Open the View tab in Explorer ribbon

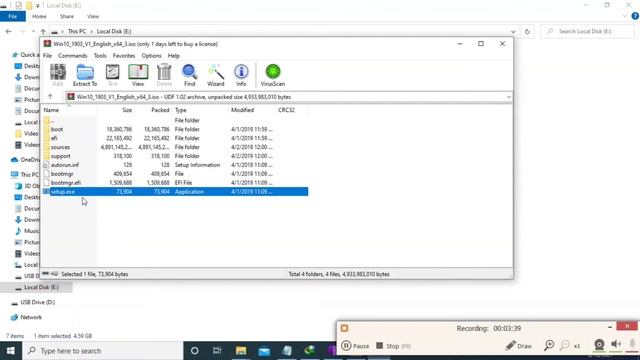click(93, 16)
